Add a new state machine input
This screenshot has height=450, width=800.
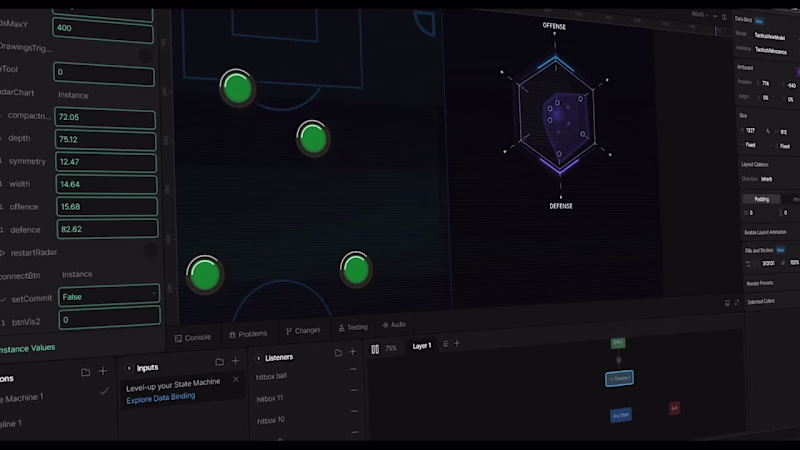235,361
